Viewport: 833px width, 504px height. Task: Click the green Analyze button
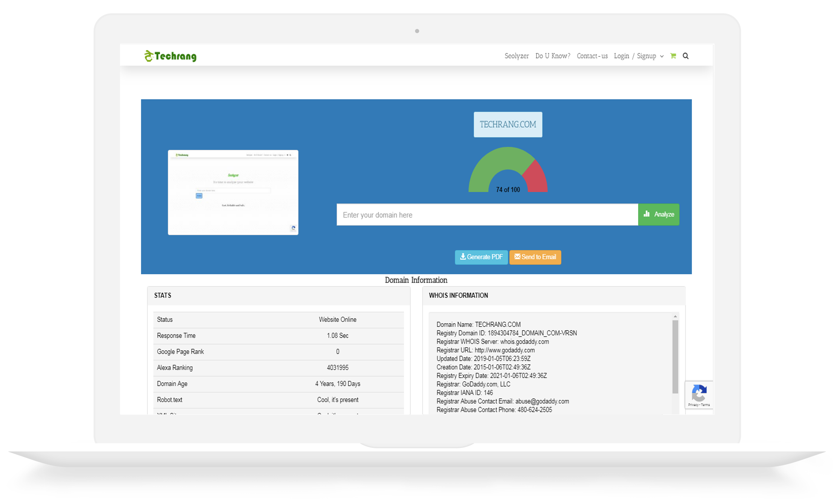click(658, 215)
